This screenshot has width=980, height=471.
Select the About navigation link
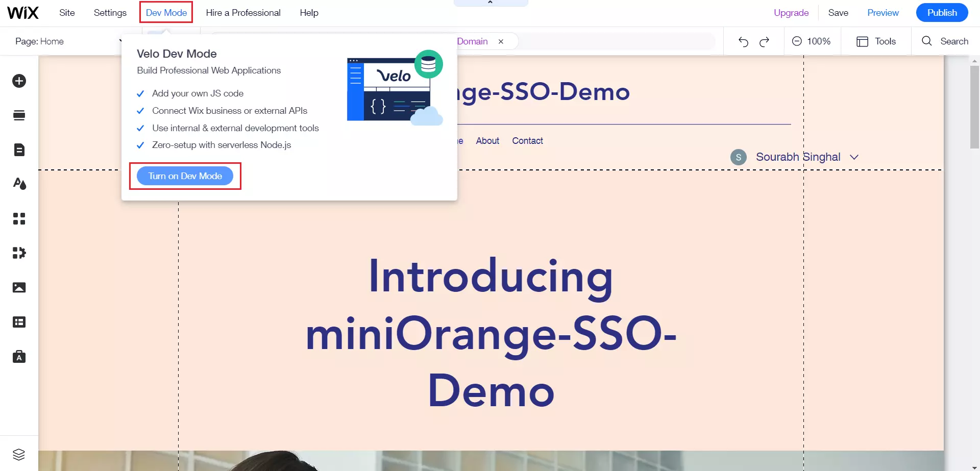[487, 140]
